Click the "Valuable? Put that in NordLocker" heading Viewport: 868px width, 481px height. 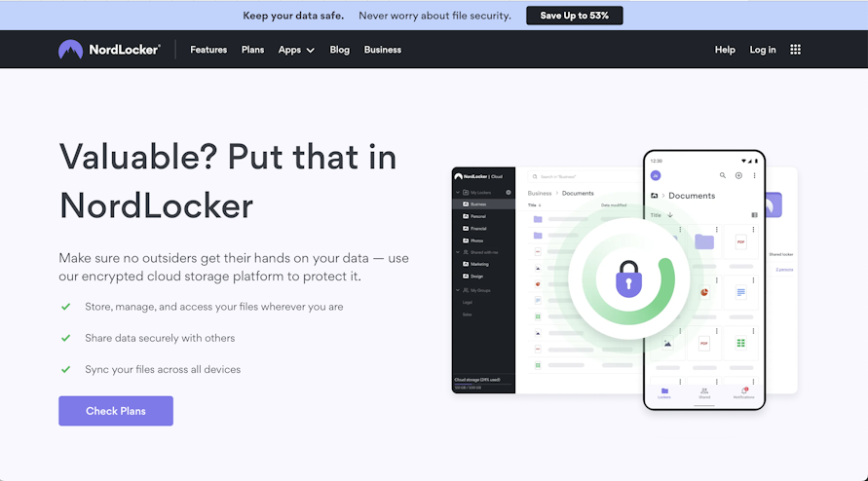point(228,181)
